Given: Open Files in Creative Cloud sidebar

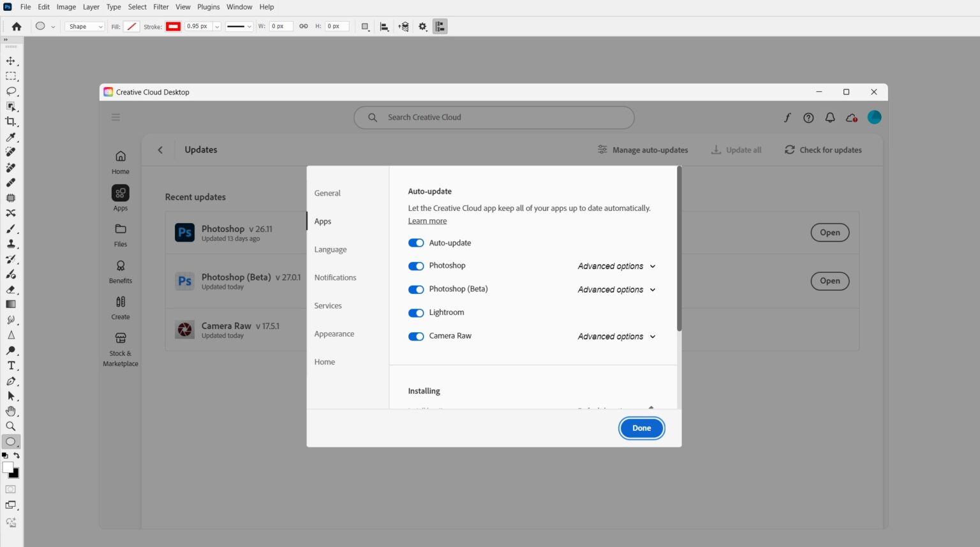Looking at the screenshot, I should point(120,235).
